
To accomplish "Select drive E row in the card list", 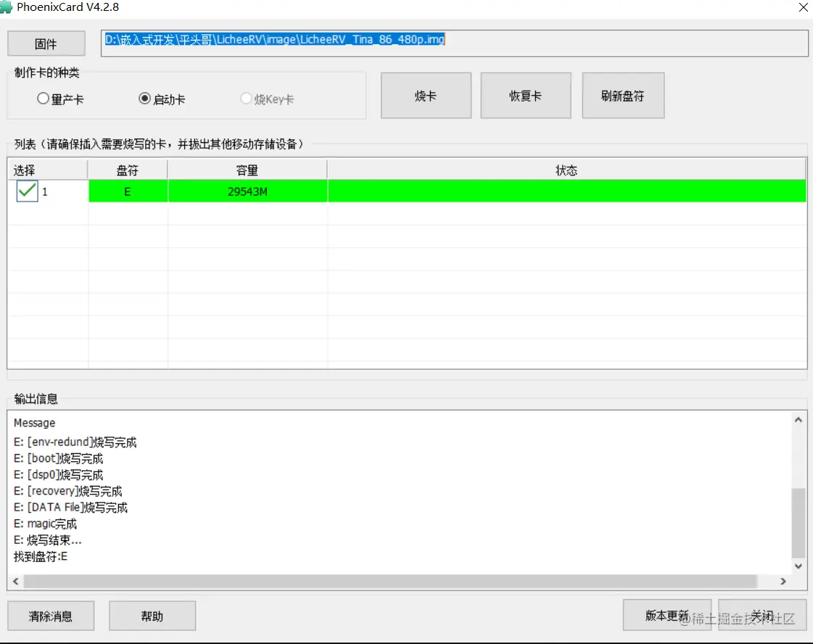I will click(127, 191).
